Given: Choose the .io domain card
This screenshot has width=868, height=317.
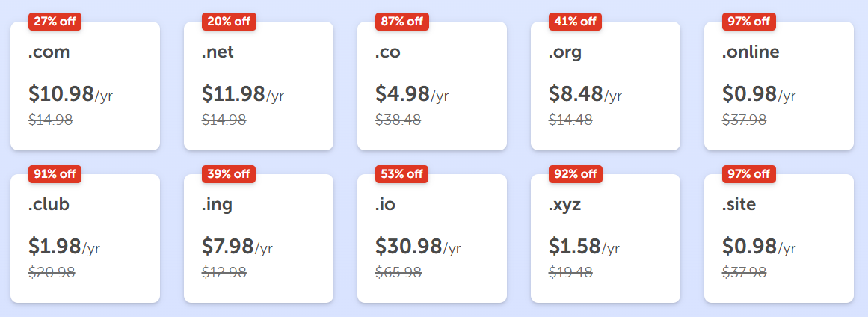Looking at the screenshot, I should 432,238.
